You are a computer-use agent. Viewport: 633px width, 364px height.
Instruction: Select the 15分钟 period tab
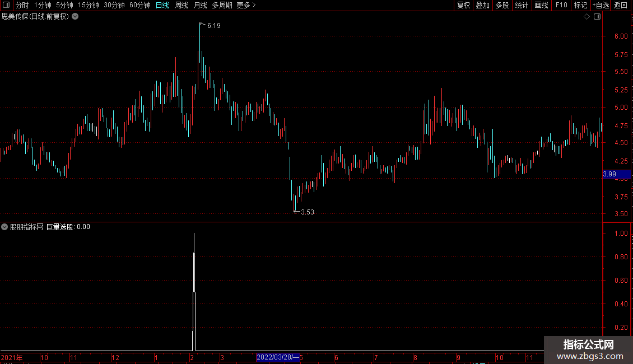click(x=89, y=5)
